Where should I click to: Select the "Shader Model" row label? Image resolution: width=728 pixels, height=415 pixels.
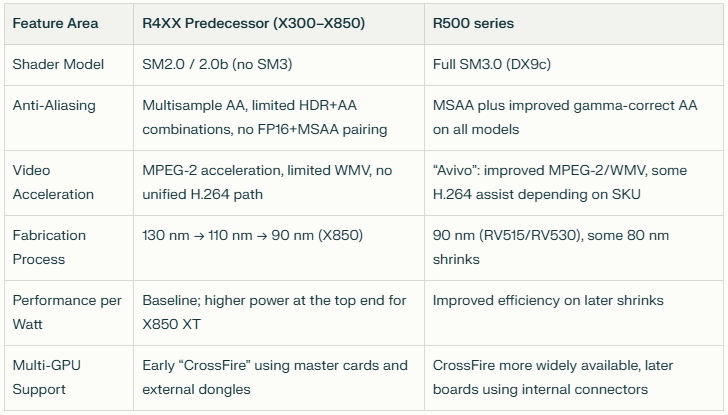(57, 64)
